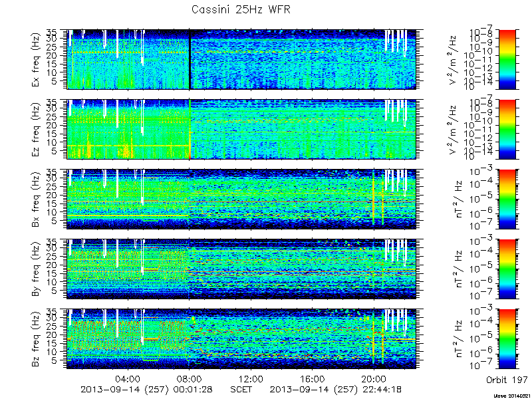This screenshot has height=399, width=532.
Task: Click the "By freq (Hz)" axis label
Action: pos(36,269)
